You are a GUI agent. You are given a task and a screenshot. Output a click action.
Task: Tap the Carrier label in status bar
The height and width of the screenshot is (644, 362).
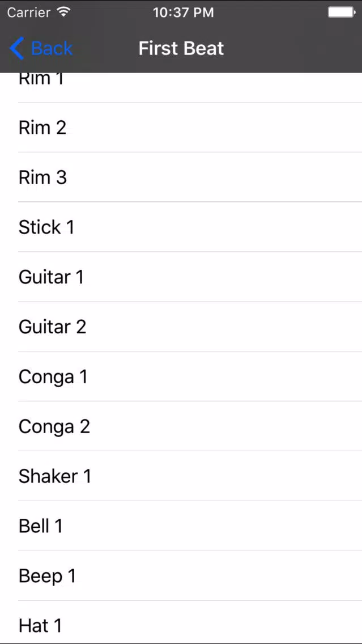[x=29, y=12]
